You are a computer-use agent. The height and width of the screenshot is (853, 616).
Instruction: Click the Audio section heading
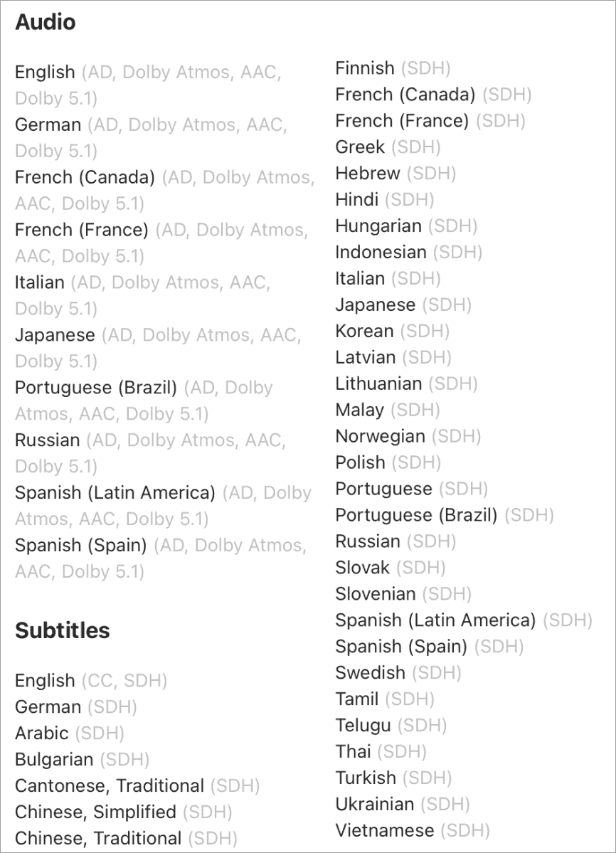[x=45, y=23]
